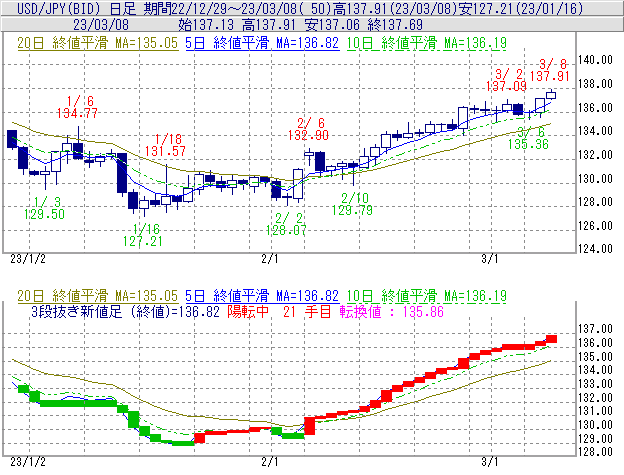The width and height of the screenshot is (624, 475).
Task: Click the '1/16 127.21' low marker
Action: click(x=143, y=235)
